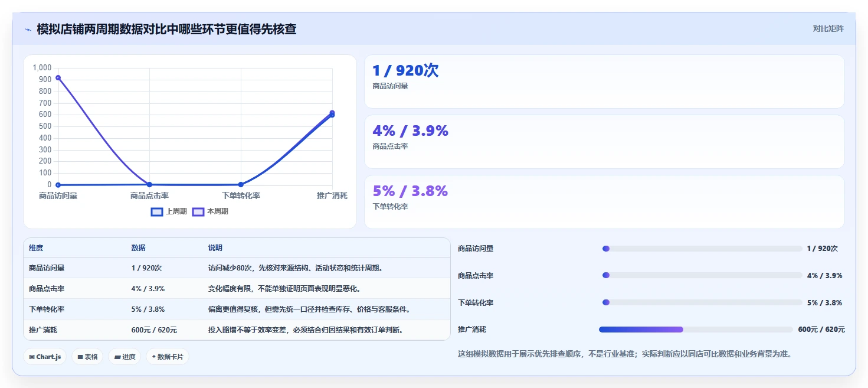Click the 本周期 data point at 商品访问量
The width and height of the screenshot is (868, 388).
(x=58, y=78)
